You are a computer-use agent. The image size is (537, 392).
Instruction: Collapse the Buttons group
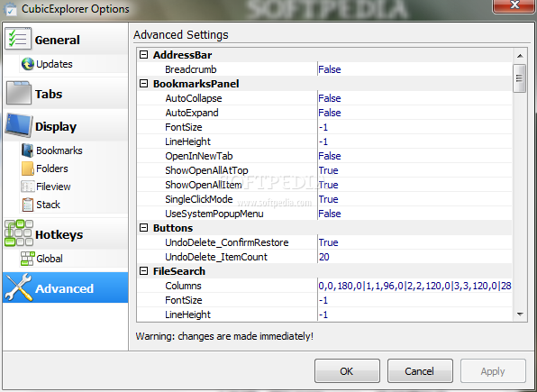pos(144,227)
